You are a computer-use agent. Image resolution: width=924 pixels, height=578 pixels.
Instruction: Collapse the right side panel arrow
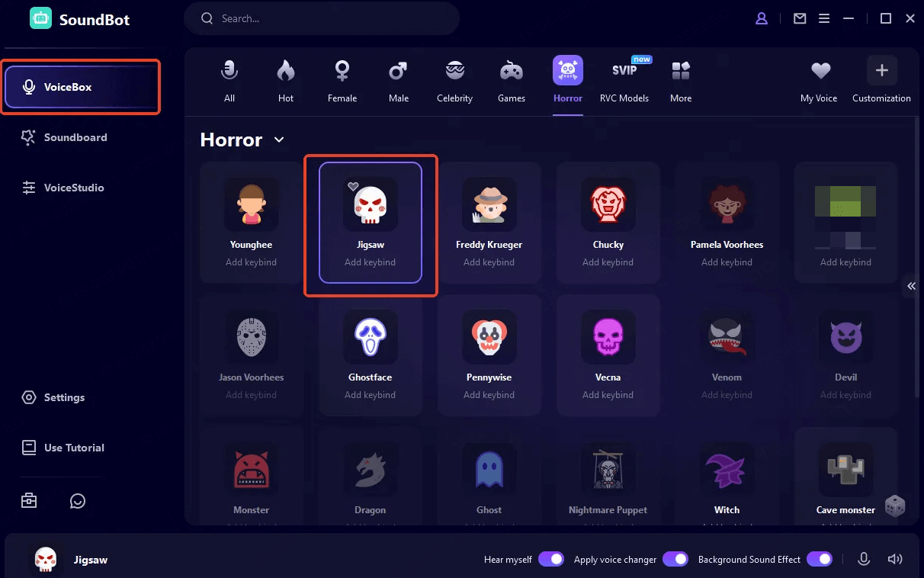911,286
